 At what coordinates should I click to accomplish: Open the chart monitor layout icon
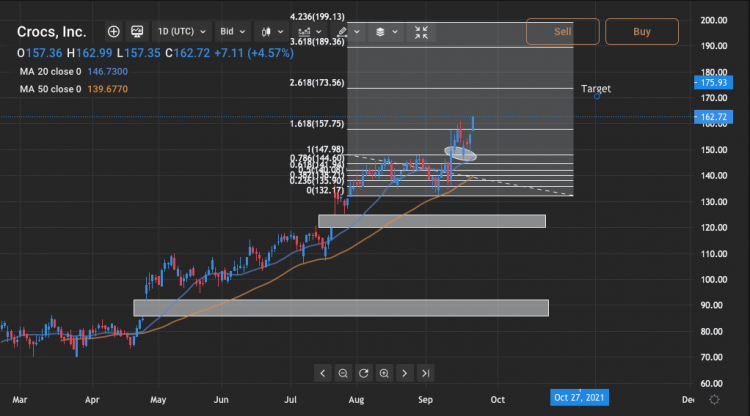137,32
